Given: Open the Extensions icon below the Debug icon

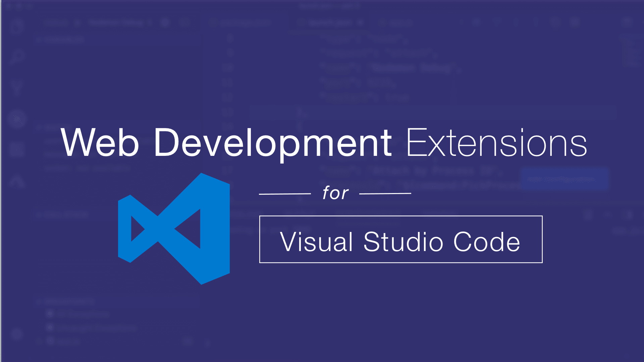Looking at the screenshot, I should pyautogui.click(x=17, y=149).
